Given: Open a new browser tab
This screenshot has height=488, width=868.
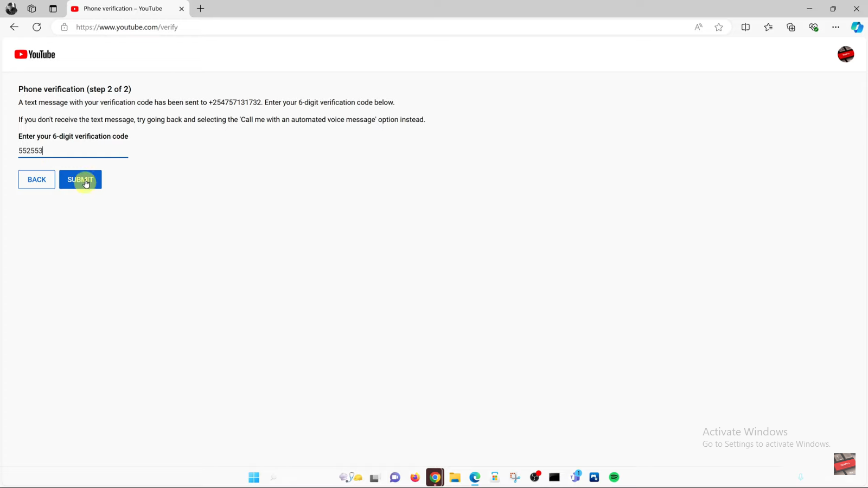Looking at the screenshot, I should click(x=201, y=9).
